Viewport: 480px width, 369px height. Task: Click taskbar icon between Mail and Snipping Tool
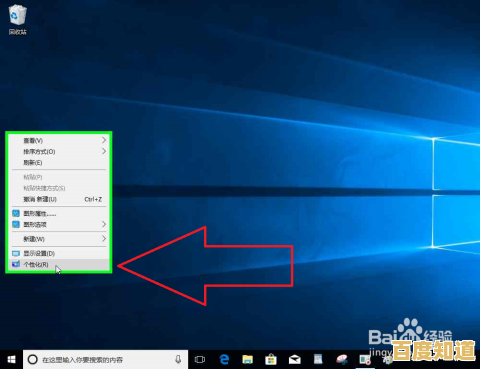318,359
